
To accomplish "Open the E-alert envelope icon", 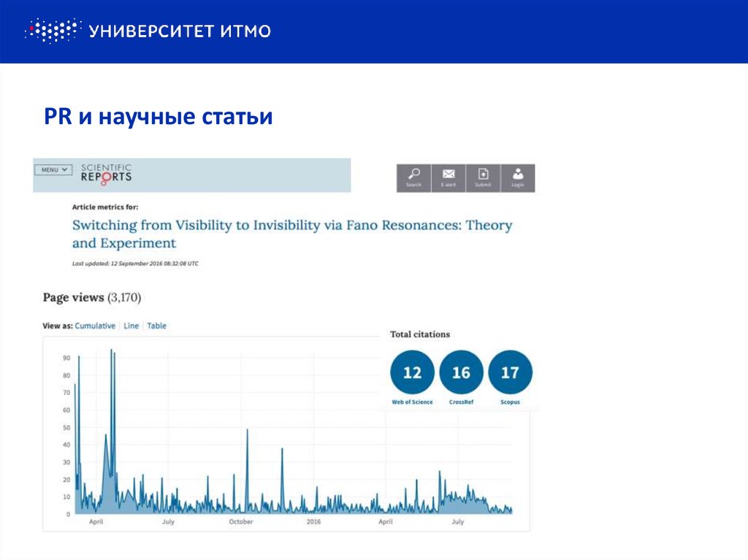I will pyautogui.click(x=448, y=177).
